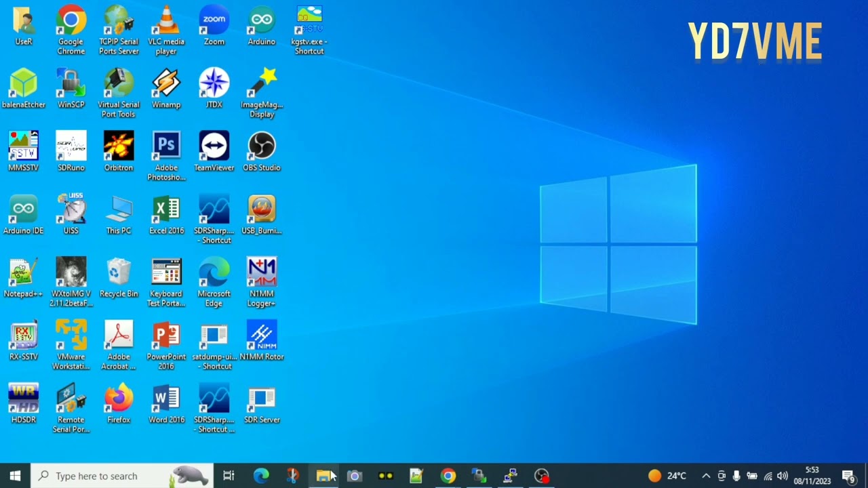Launch Adobe Acrobat
This screenshot has height=488, width=868.
click(119, 346)
